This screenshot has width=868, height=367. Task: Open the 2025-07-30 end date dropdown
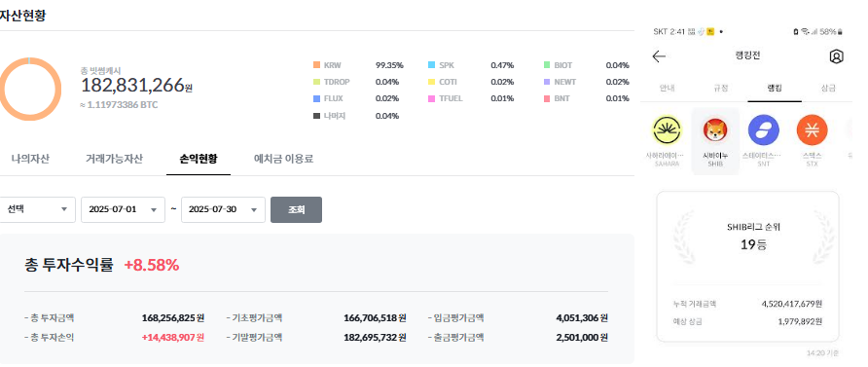click(x=223, y=210)
